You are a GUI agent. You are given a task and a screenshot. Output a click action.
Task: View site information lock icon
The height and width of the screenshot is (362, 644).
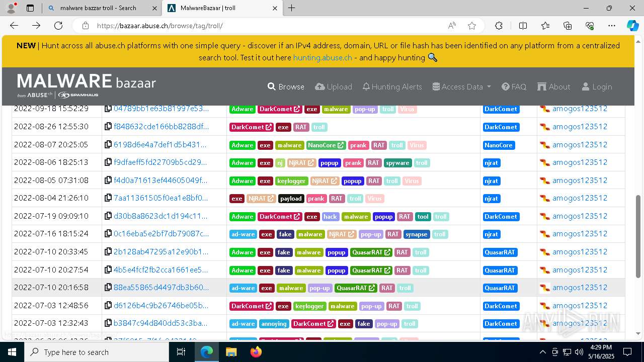point(86,26)
